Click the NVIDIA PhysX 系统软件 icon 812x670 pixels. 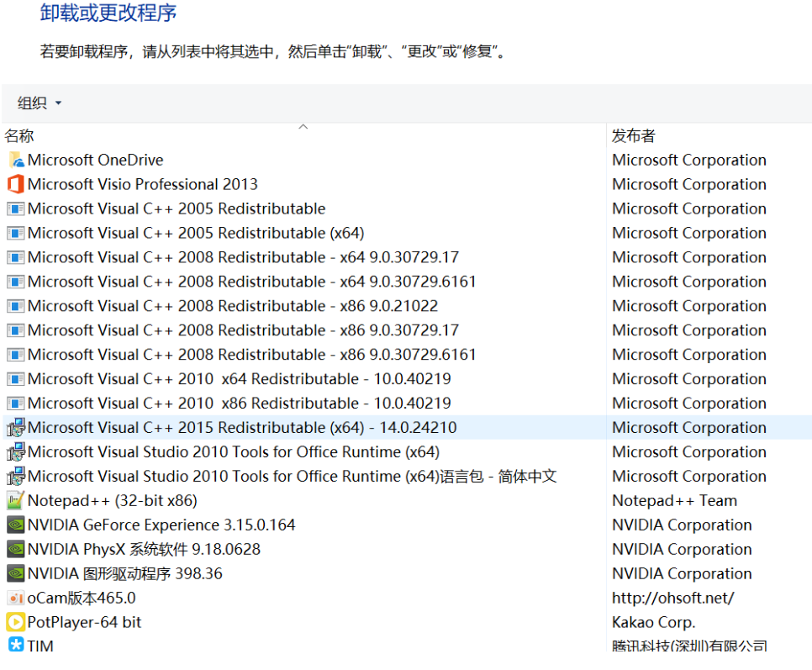pos(15,549)
